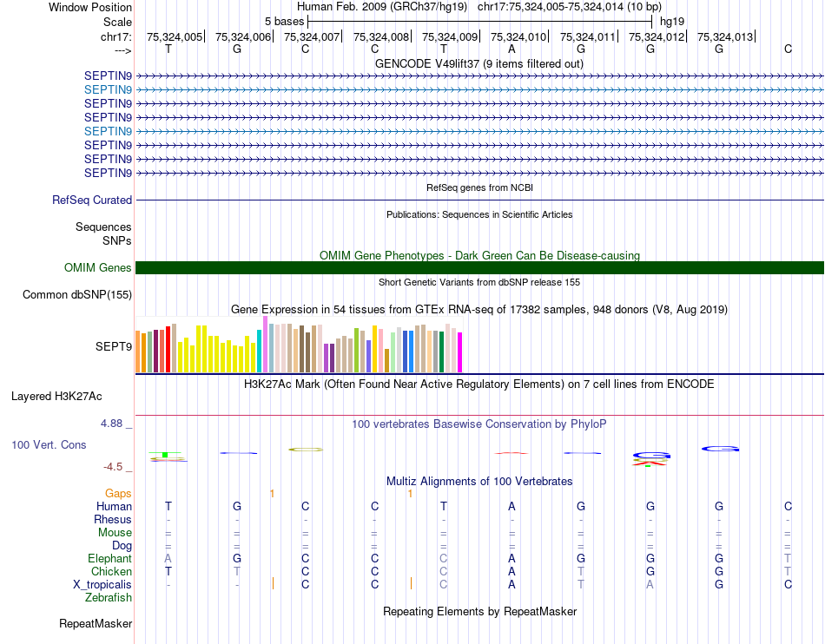Click the Rhesus alignment row label
This screenshot has width=825, height=644.
pyautogui.click(x=113, y=519)
